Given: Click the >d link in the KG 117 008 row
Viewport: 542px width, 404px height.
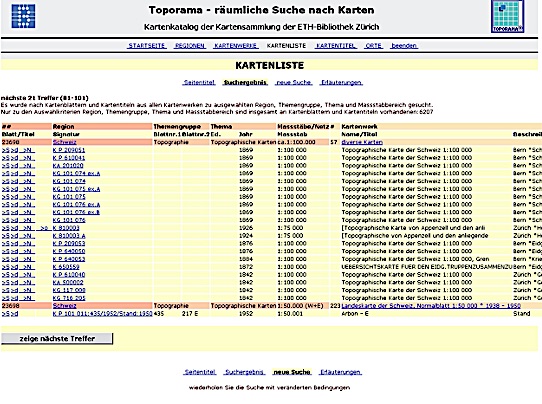Looking at the screenshot, I should point(14,290).
